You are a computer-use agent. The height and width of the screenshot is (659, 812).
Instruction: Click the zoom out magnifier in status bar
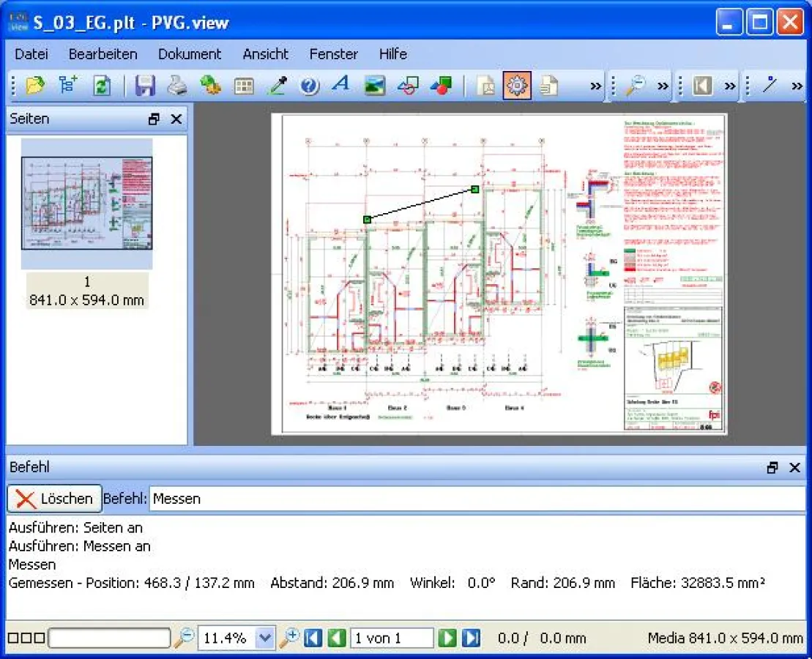(184, 638)
